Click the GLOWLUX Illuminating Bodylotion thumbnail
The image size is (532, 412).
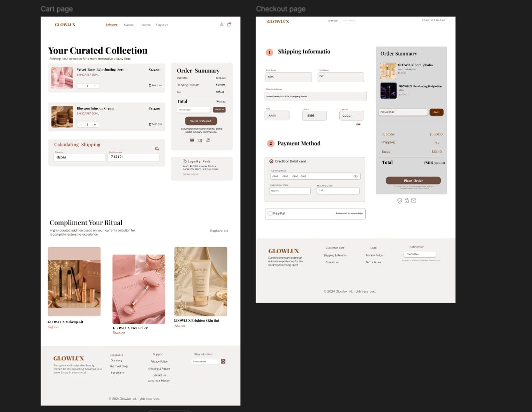[389, 91]
